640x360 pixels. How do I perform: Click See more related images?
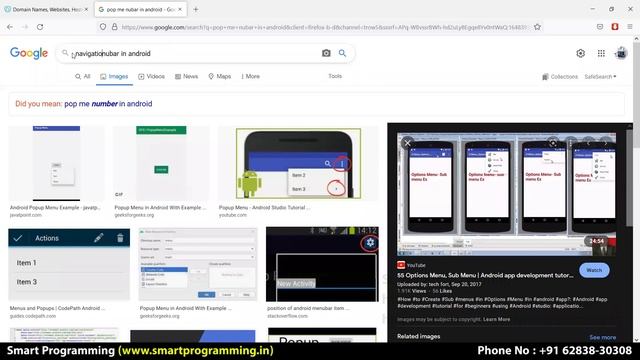coord(602,337)
